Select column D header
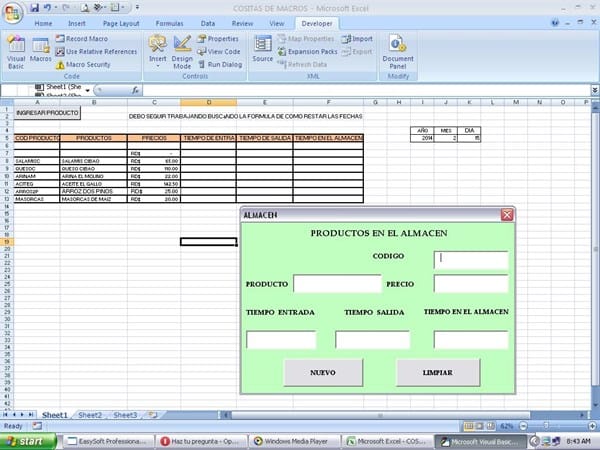The image size is (600, 450). (209, 102)
